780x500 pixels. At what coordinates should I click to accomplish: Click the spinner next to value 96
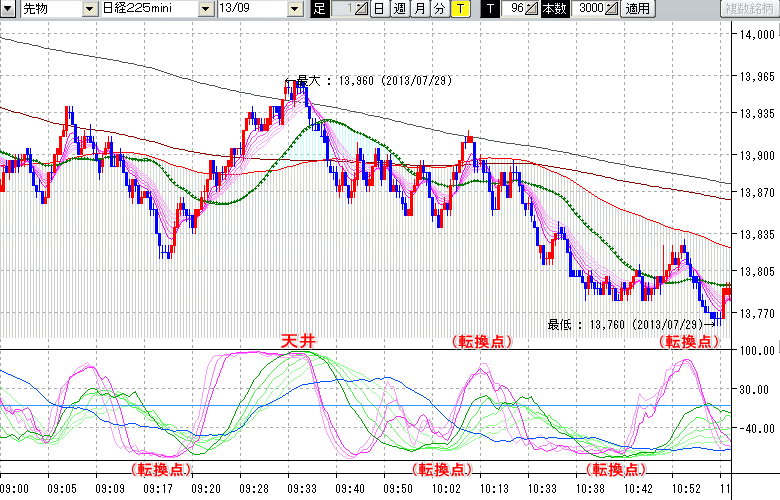pyautogui.click(x=531, y=9)
